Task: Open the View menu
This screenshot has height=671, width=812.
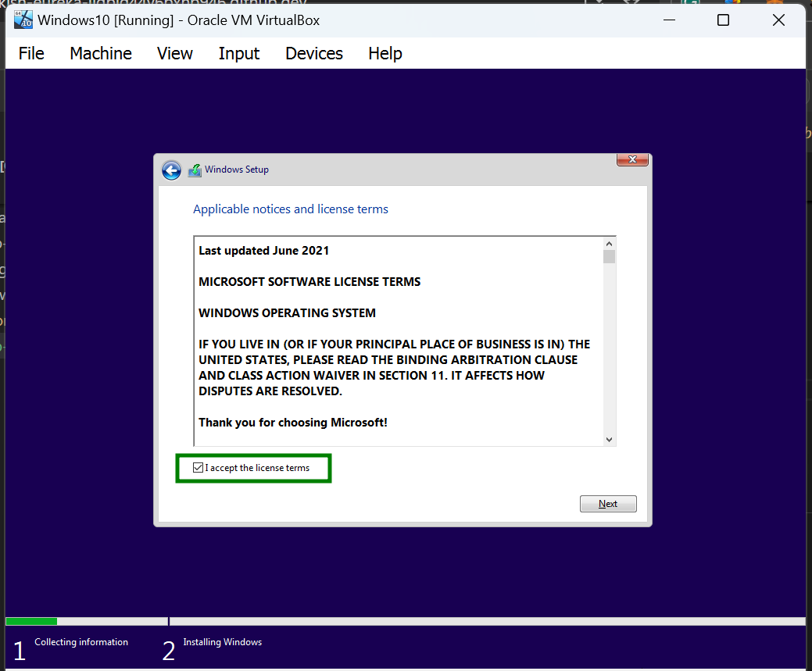Action: tap(175, 53)
